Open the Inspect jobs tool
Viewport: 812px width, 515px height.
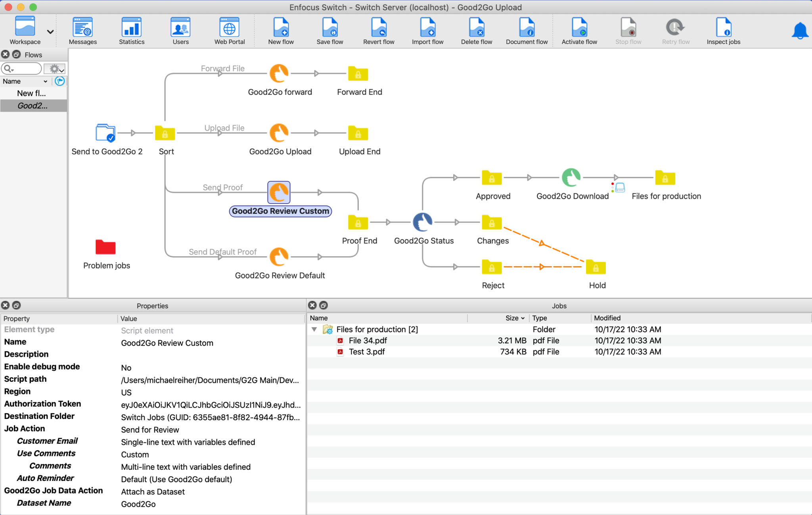click(x=723, y=30)
